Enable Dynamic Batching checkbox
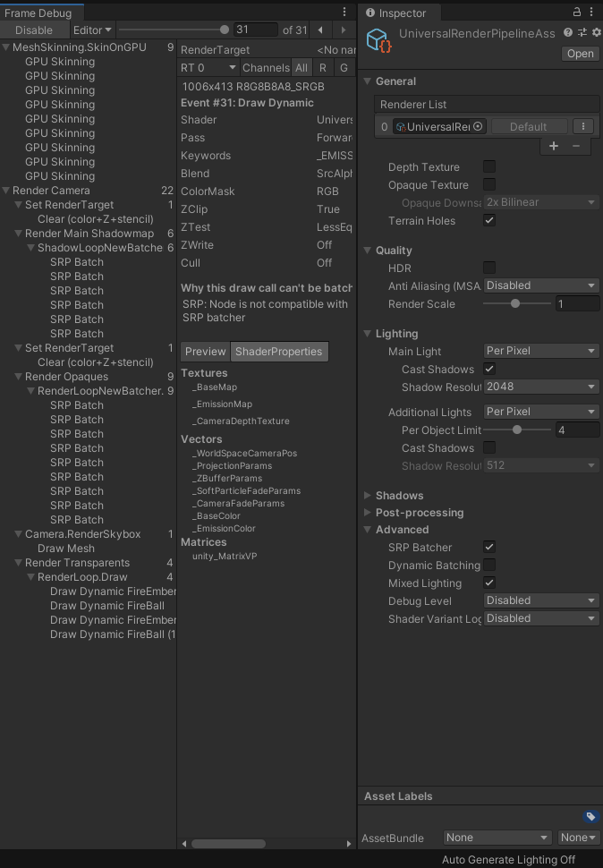The width and height of the screenshot is (603, 868). pyautogui.click(x=489, y=565)
